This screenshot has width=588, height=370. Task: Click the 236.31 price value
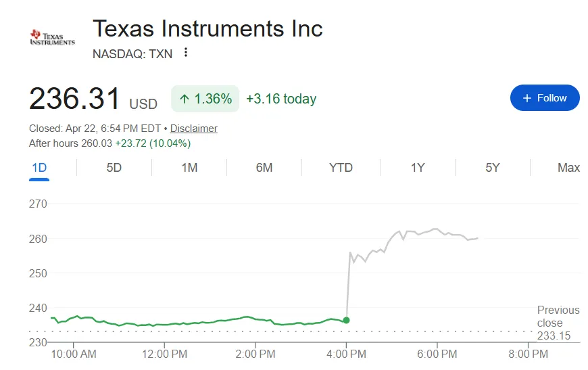tap(74, 99)
